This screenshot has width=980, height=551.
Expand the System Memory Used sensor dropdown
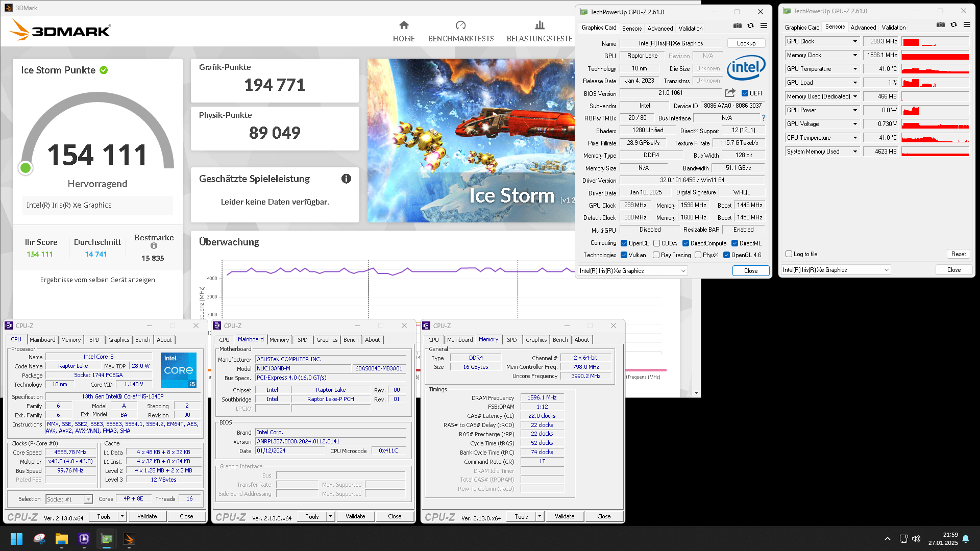point(855,152)
